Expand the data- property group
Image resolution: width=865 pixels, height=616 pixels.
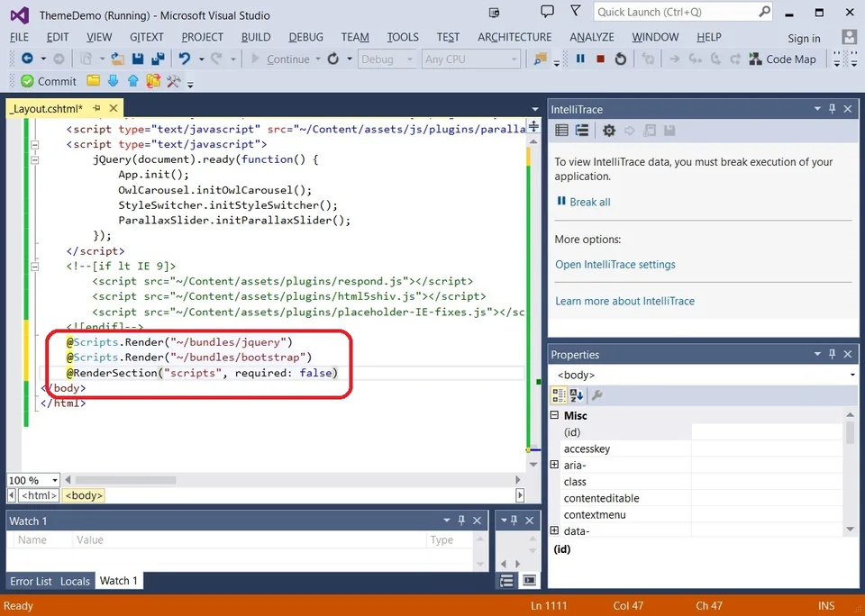[555, 530]
